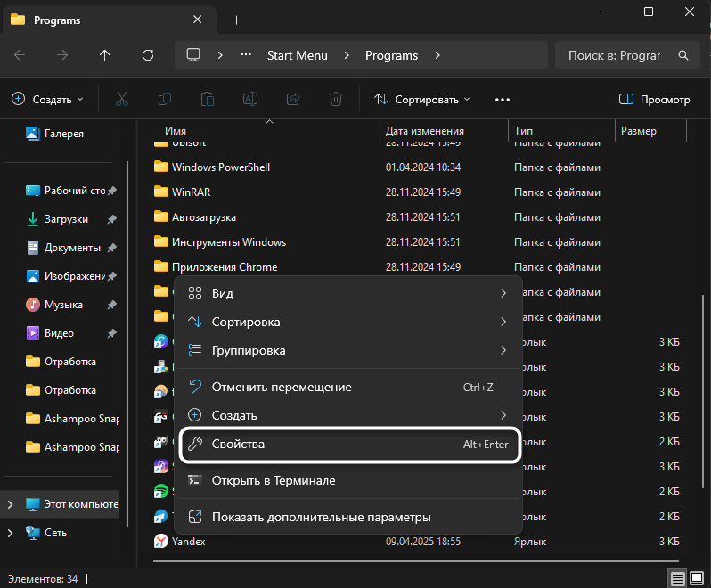Image resolution: width=711 pixels, height=588 pixels.
Task: Click the Copy icon in toolbar
Action: click(x=165, y=100)
